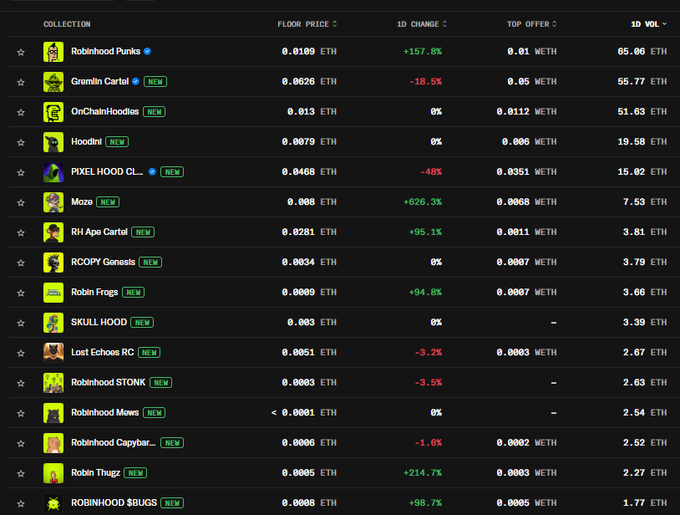
Task: Open Robin Frogs avatar image
Action: 53,293
